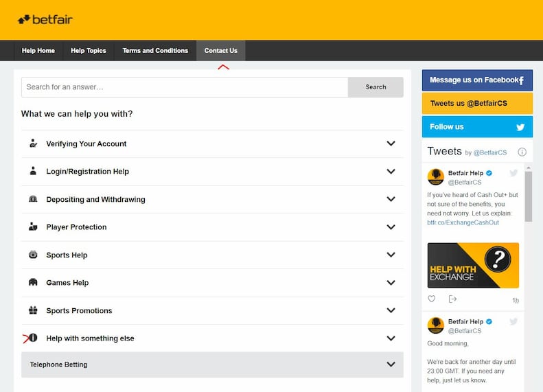This screenshot has width=543, height=392.
Task: Select the Contact Us tab
Action: tap(220, 51)
